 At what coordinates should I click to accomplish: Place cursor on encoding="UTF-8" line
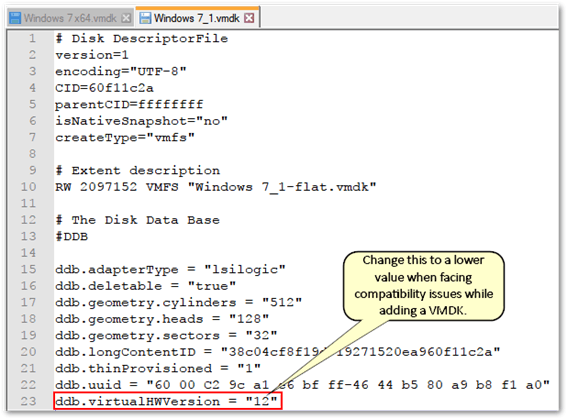click(121, 72)
